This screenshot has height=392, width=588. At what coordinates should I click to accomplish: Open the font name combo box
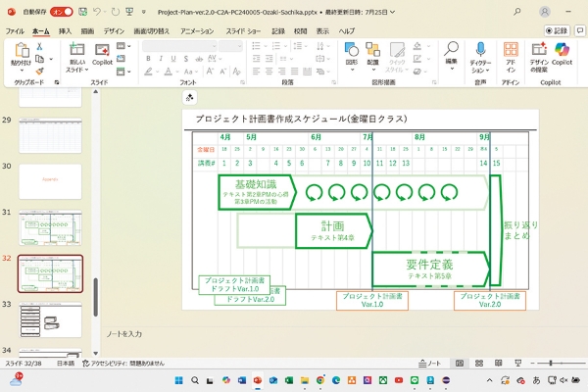click(x=177, y=45)
